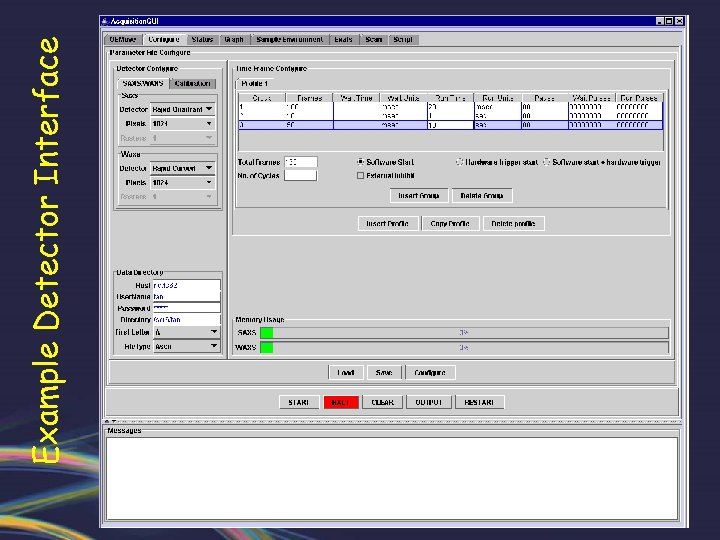Switch to the Status tab

(202, 39)
